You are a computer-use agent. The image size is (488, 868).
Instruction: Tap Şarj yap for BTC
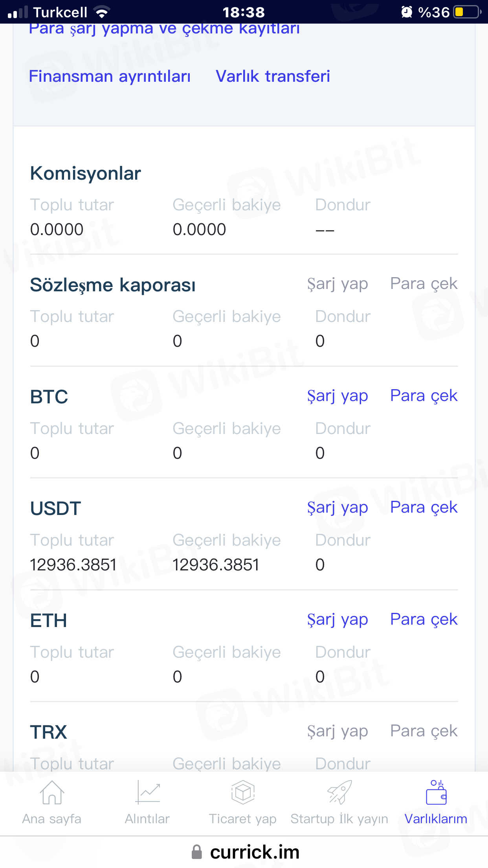(338, 396)
